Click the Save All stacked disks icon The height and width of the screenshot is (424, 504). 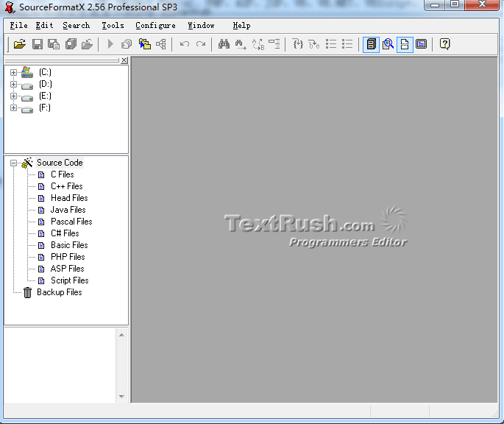pos(71,44)
